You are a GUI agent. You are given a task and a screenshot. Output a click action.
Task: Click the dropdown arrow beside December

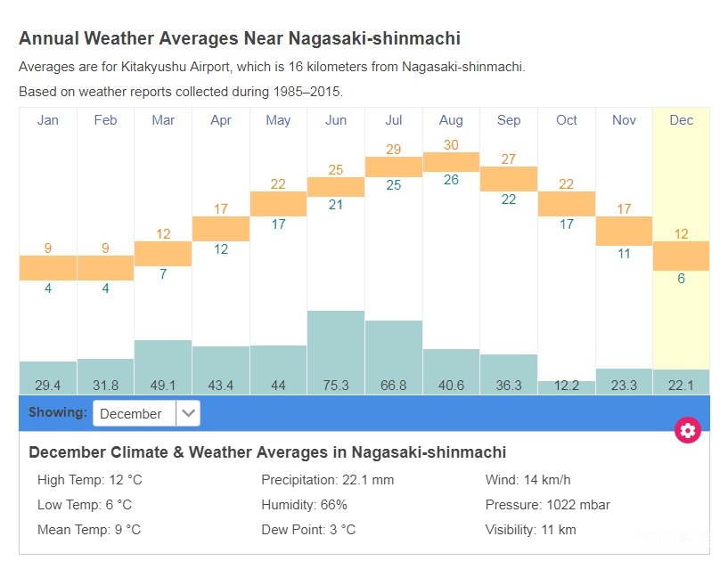(188, 413)
